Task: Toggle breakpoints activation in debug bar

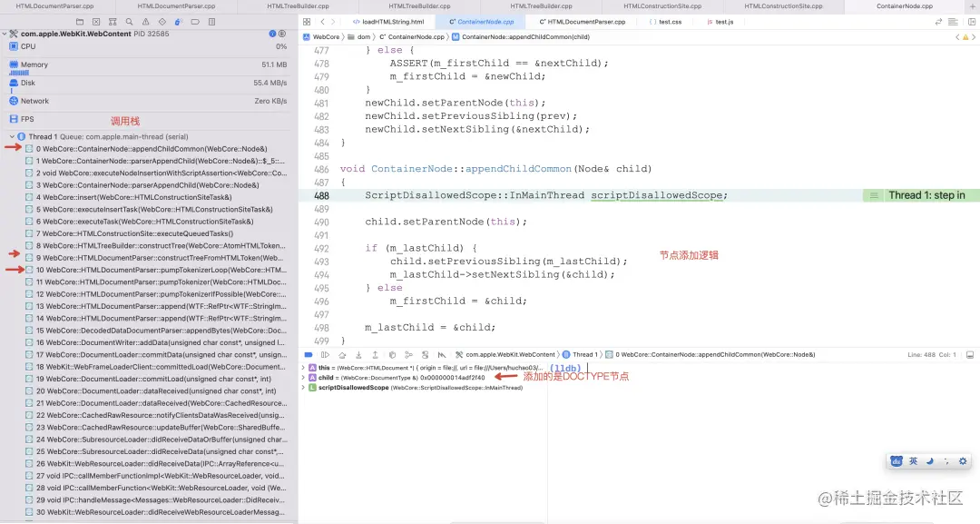Action: 309,354
